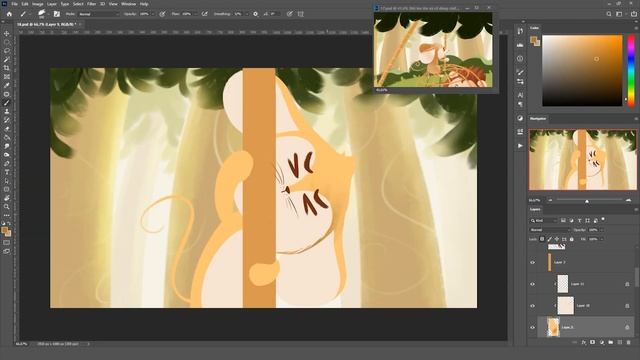Select the Lasso tool
Screen dimensions: 640x360
[7, 51]
